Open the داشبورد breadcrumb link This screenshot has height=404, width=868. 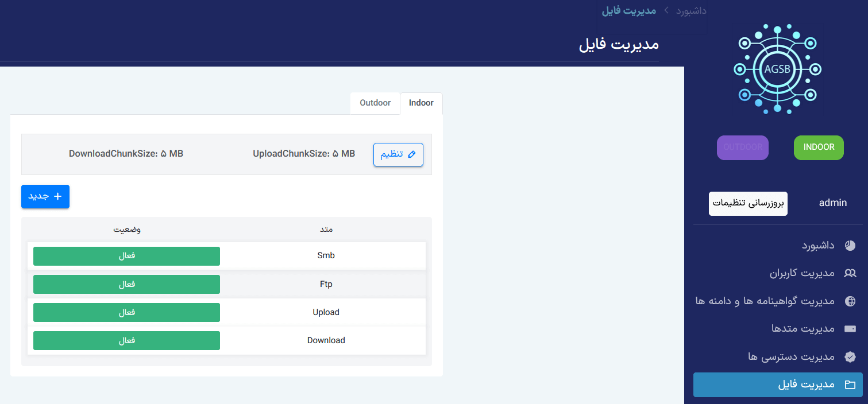[691, 11]
